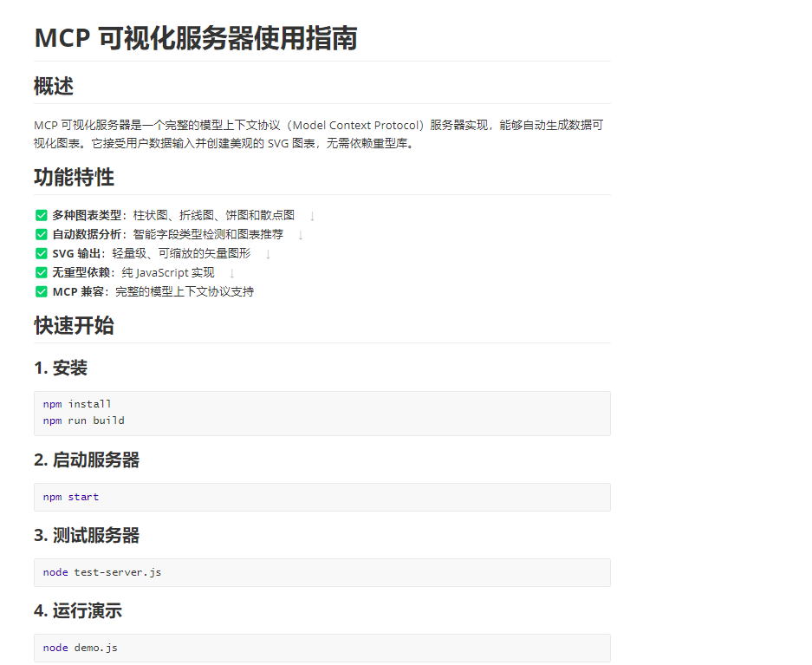Click the green check icon beside SVG 输出
Screen dimensions: 812x665
point(41,253)
